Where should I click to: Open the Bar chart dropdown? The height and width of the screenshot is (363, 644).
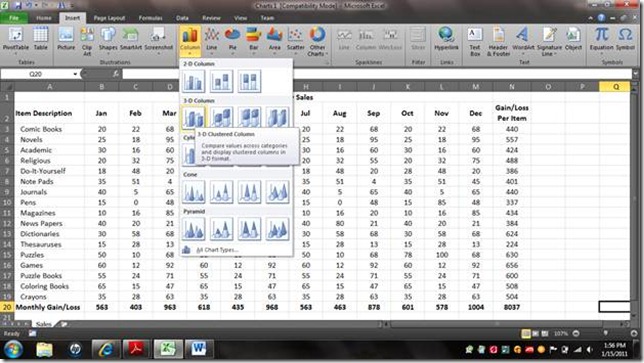254,41
